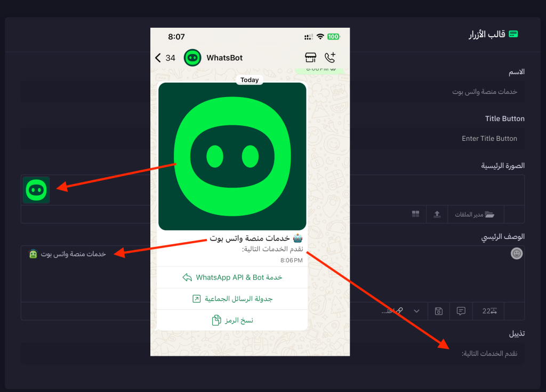This screenshot has width=546, height=392.
Task: Open the مدير الملفات file manager
Action: 475,214
